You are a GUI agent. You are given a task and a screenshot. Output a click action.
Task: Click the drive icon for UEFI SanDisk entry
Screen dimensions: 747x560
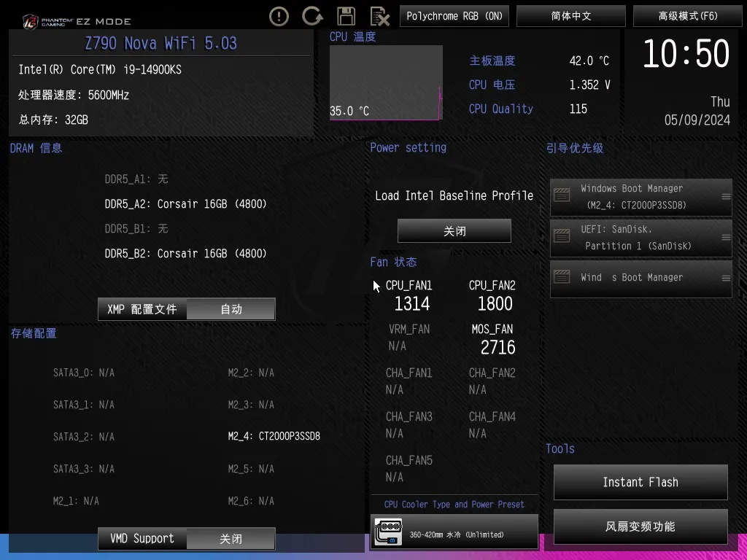click(x=562, y=236)
